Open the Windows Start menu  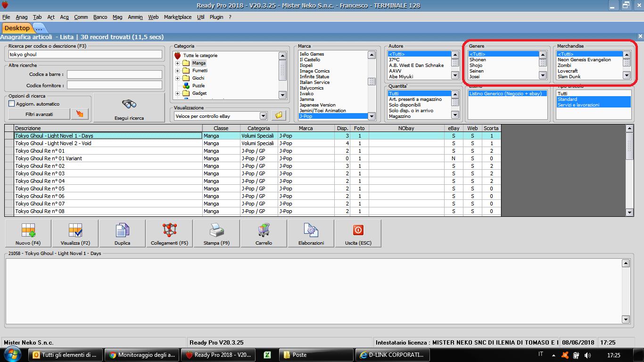(13, 354)
